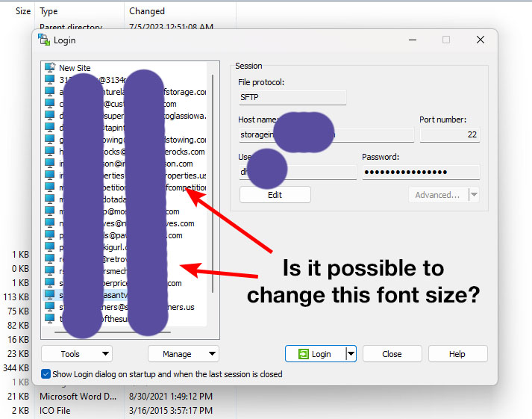This screenshot has height=419, width=532.
Task: Sort files by the Changed column header
Action: pos(147,11)
